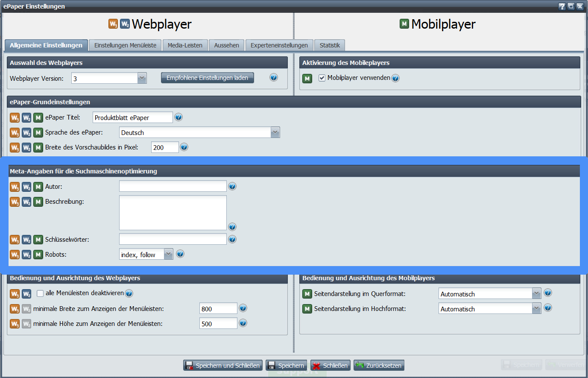Click help icon for minimale Höhe field
This screenshot has width=588, height=378.
(243, 323)
